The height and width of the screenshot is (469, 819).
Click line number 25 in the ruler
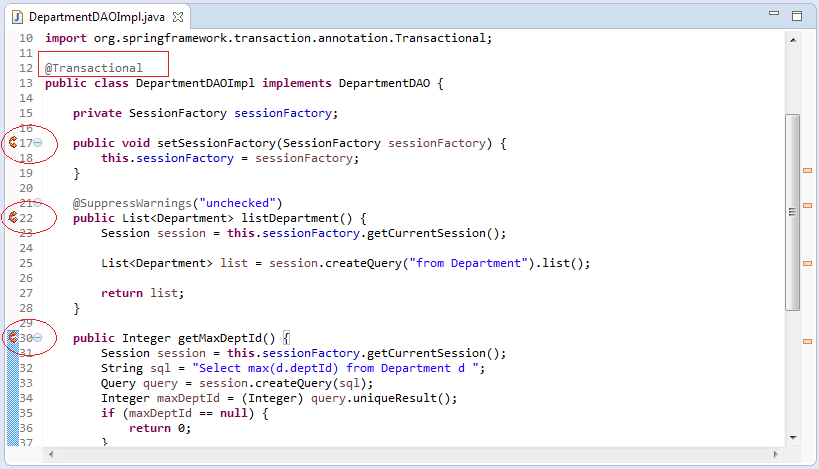coord(26,263)
